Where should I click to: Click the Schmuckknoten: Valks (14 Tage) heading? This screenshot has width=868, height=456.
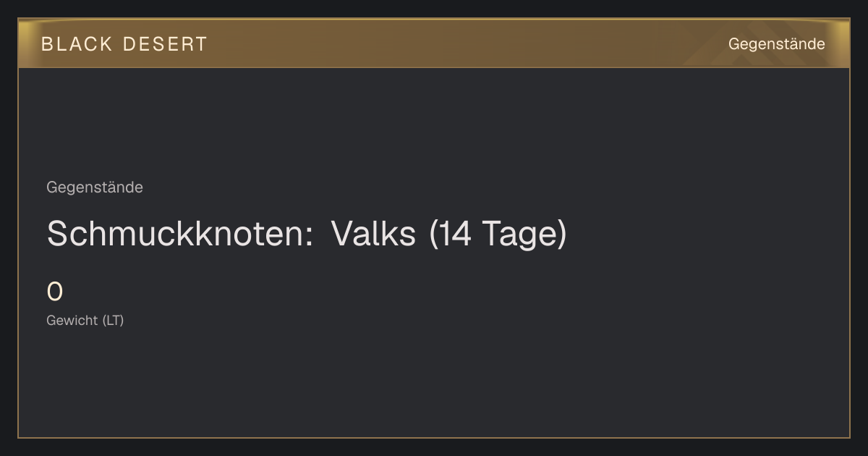pyautogui.click(x=307, y=234)
